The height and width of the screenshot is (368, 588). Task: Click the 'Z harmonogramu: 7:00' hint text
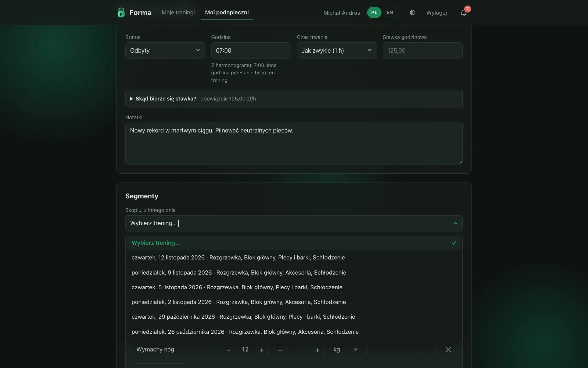(244, 73)
